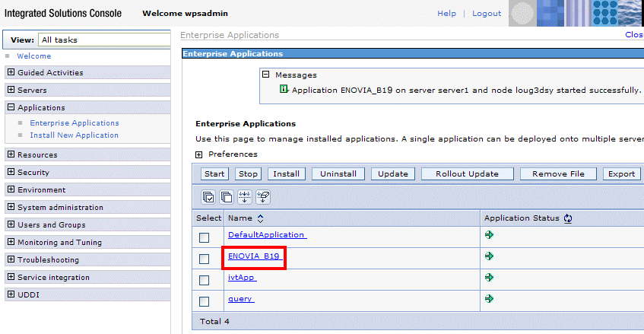Click the green status arrow for ENOVIA_B19
Viewport: 644px width, 334px height.
(x=489, y=256)
